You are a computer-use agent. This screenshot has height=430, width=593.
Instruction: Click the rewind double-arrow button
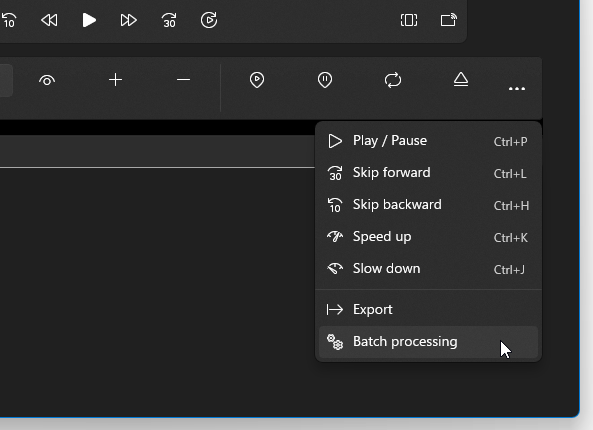(x=49, y=20)
